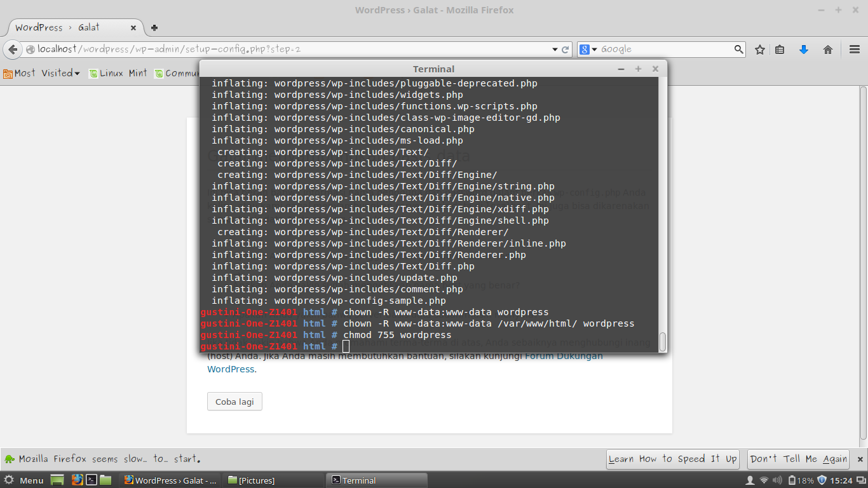Click the Terminal window title bar
Viewport: 868px width, 488px height.
pos(433,69)
